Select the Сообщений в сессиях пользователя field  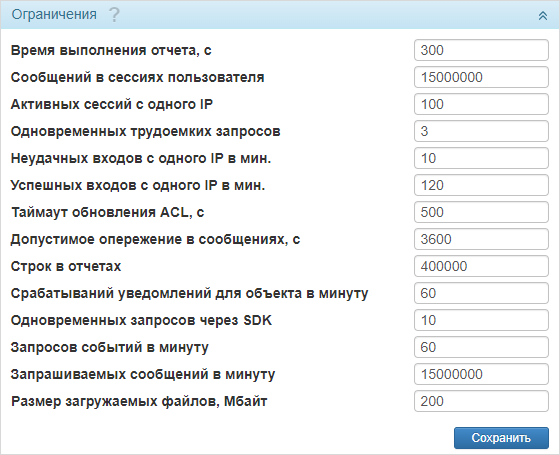(481, 77)
